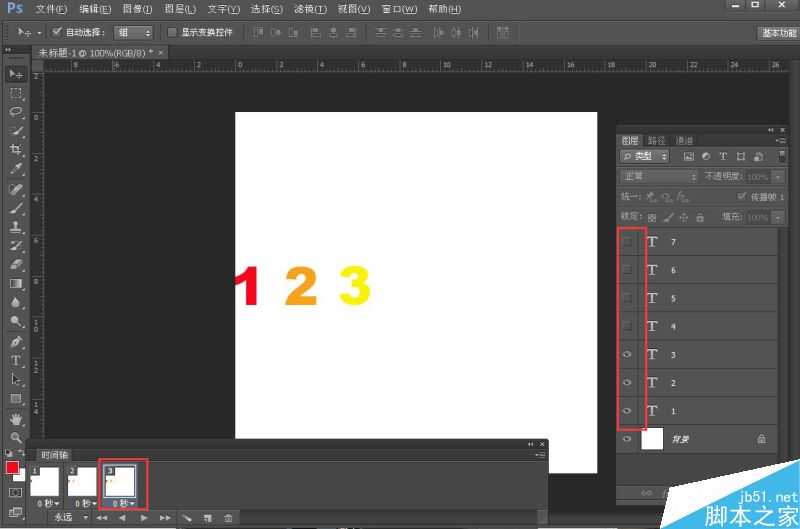This screenshot has width=800, height=529.
Task: Hide text layer 3 with eye icon
Action: click(628, 355)
